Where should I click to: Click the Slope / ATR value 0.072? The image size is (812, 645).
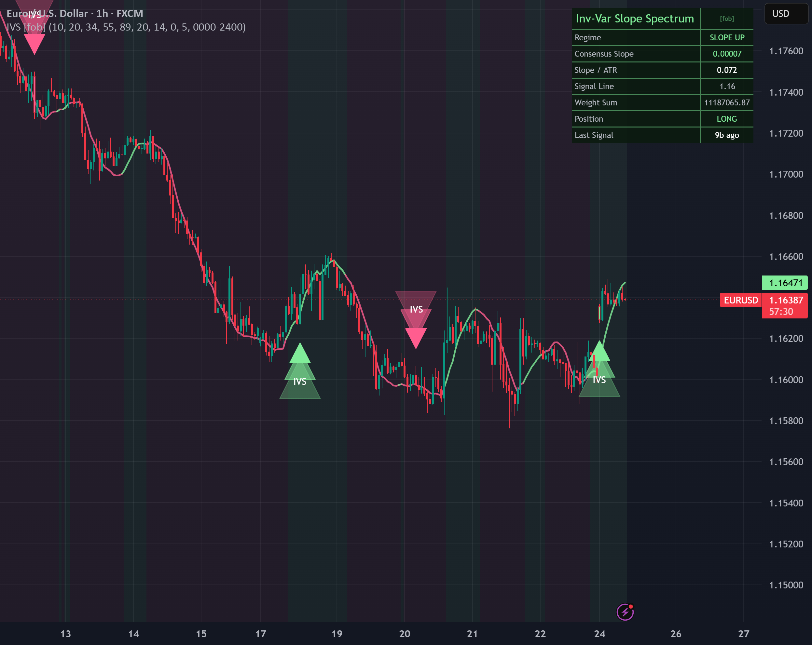tap(727, 70)
